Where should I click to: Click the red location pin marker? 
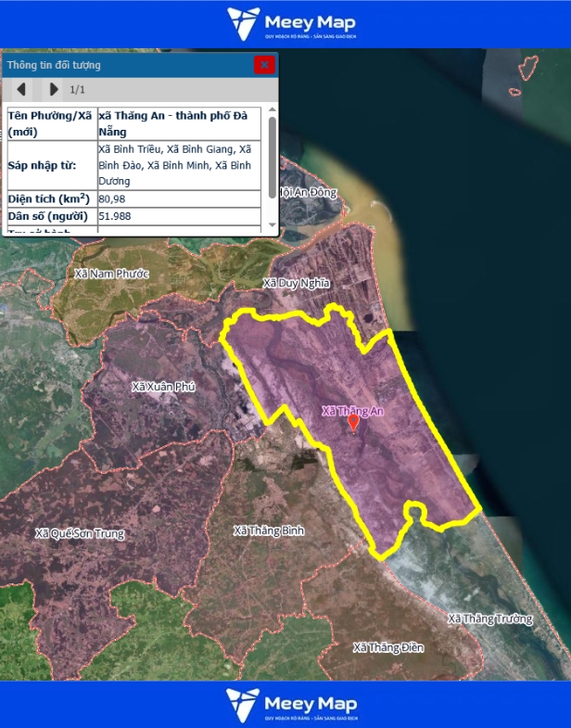353,423
